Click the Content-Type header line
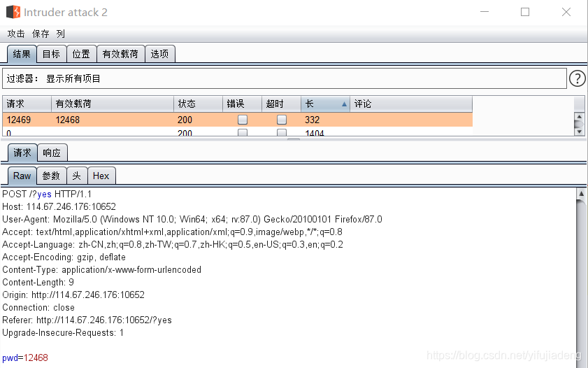 (x=101, y=270)
